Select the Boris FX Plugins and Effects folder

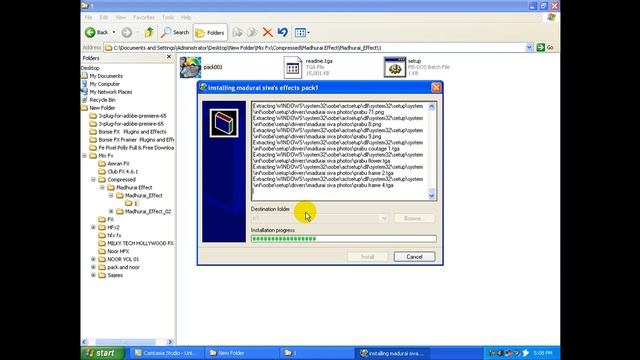click(132, 132)
